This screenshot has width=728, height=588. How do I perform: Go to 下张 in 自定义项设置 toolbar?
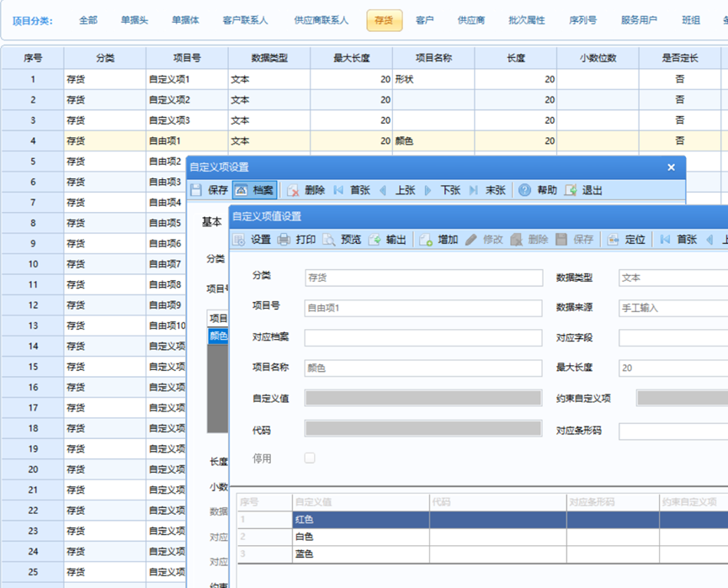(x=443, y=190)
